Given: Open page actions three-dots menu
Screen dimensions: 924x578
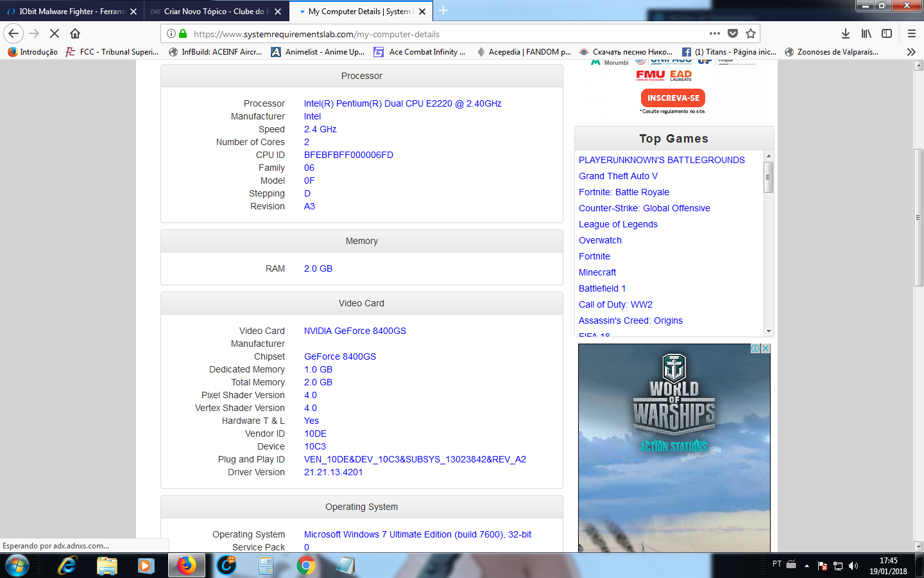Looking at the screenshot, I should (715, 33).
